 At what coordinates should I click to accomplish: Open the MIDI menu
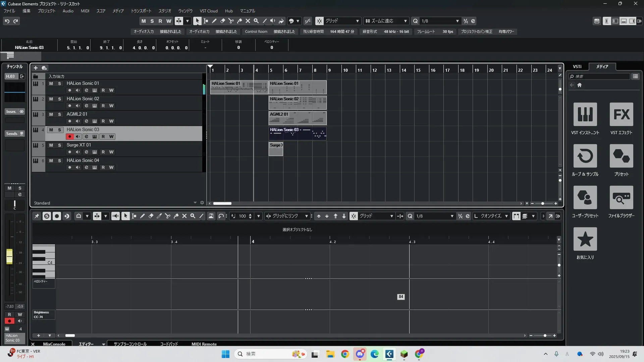[x=85, y=11]
